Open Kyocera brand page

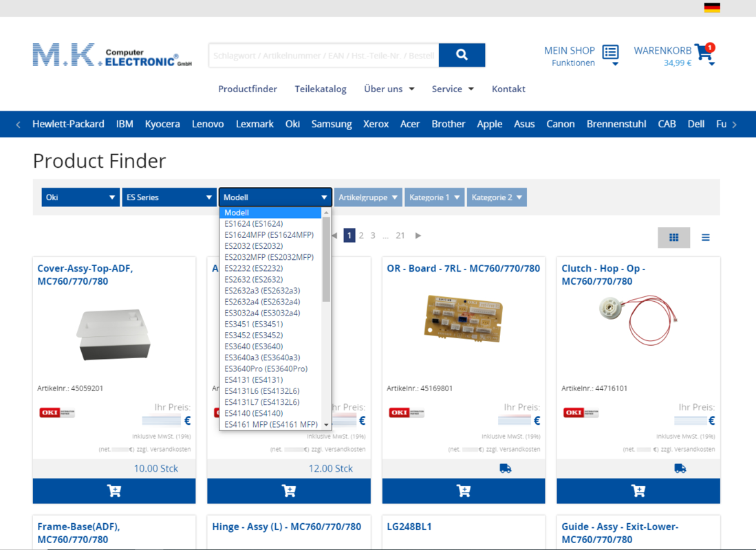(162, 124)
